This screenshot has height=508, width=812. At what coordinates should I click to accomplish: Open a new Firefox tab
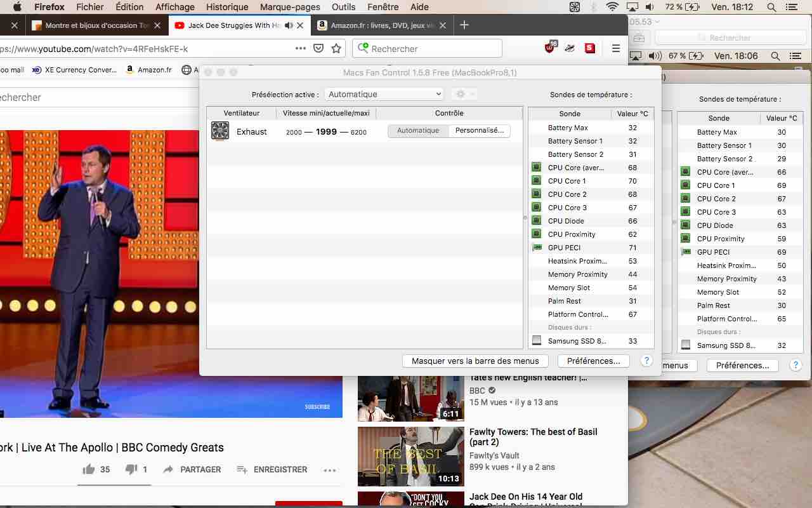pos(464,25)
